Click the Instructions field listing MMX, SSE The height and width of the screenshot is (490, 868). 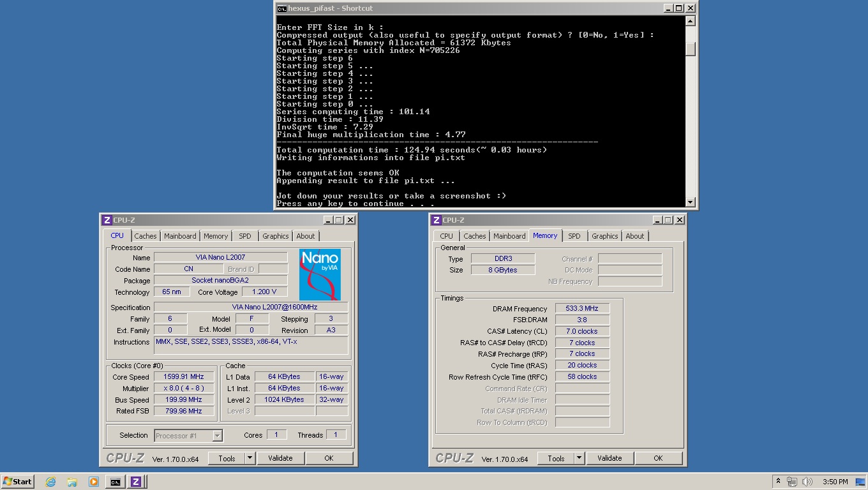pos(251,345)
